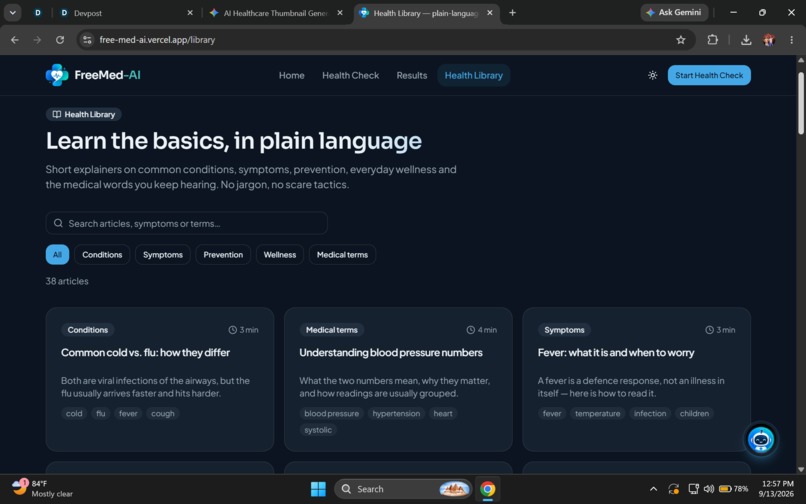806x504 pixels.
Task: Select the Medical terms filter chip
Action: pos(342,255)
